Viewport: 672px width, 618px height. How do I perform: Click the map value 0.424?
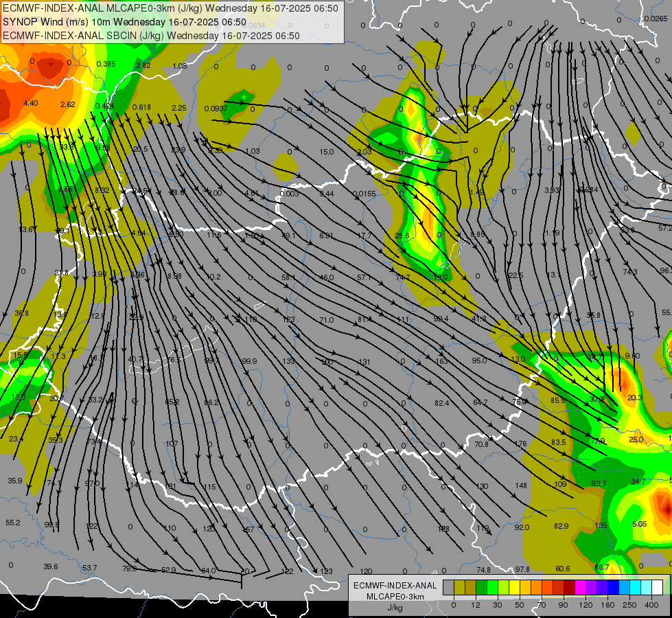105,106
